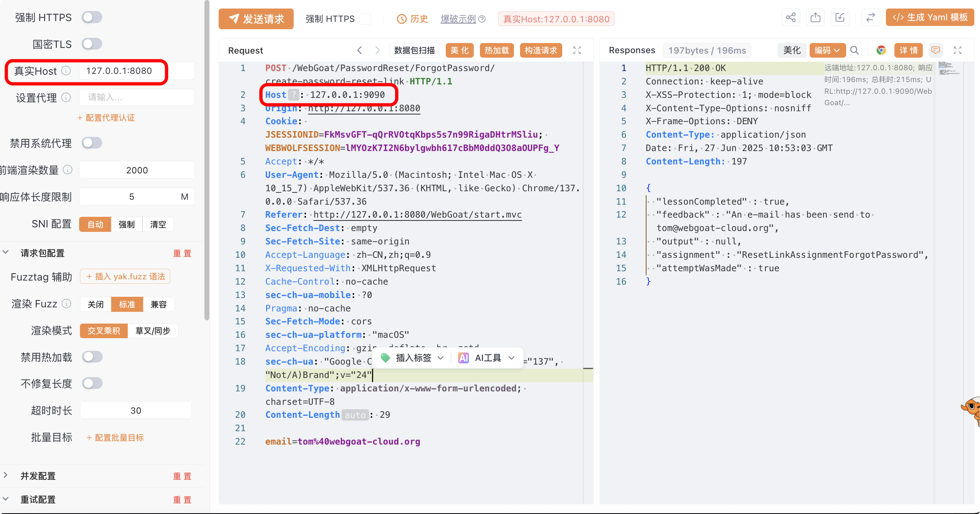Click the 设置代理 input field
Viewport: 980px width, 514px height.
coord(137,97)
